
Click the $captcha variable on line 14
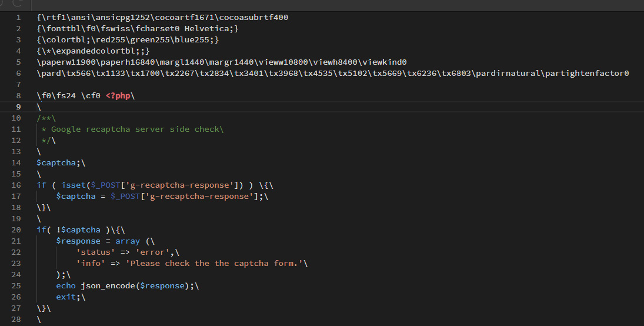[56, 163]
